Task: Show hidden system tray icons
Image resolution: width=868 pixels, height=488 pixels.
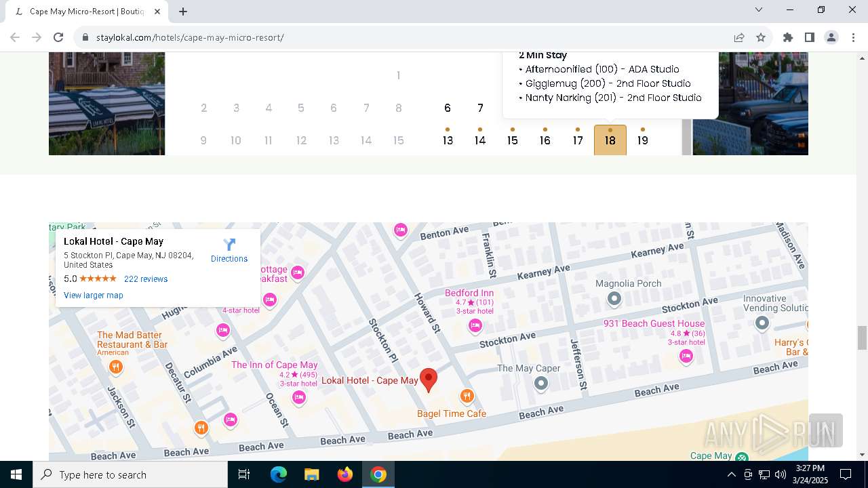Action: pyautogui.click(x=731, y=474)
